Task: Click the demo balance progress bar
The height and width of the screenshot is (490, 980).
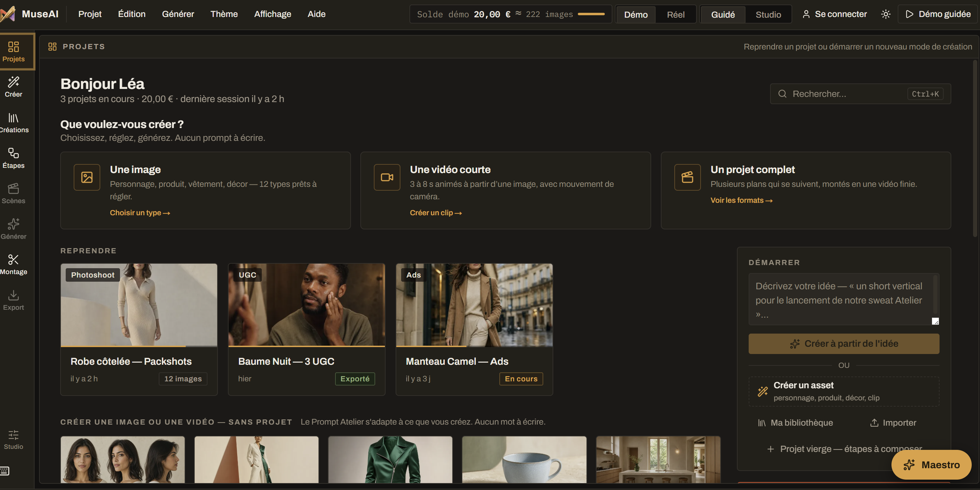Action: click(591, 14)
